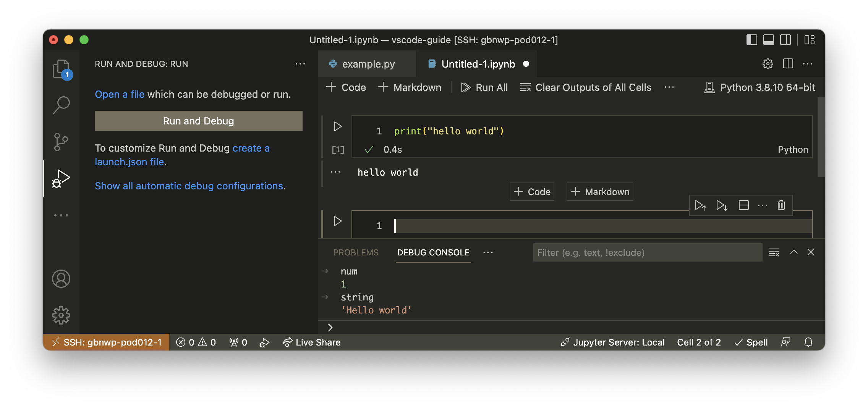
Task: Run the first notebook cell
Action: pyautogui.click(x=337, y=126)
